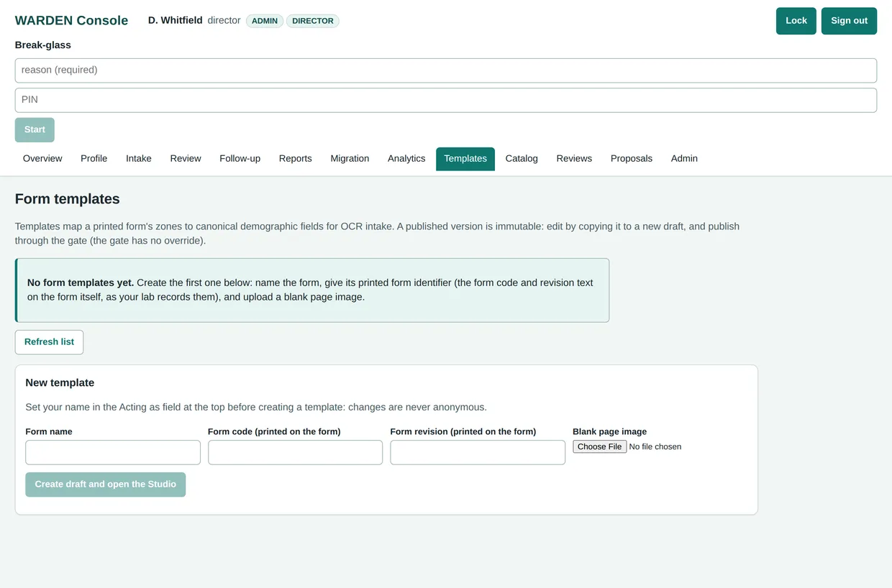
Task: Focus the break-glass reason field
Action: point(445,70)
